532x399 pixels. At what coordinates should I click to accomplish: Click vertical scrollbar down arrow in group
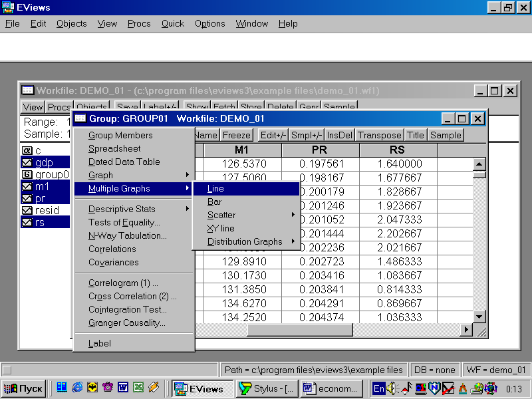click(x=479, y=317)
